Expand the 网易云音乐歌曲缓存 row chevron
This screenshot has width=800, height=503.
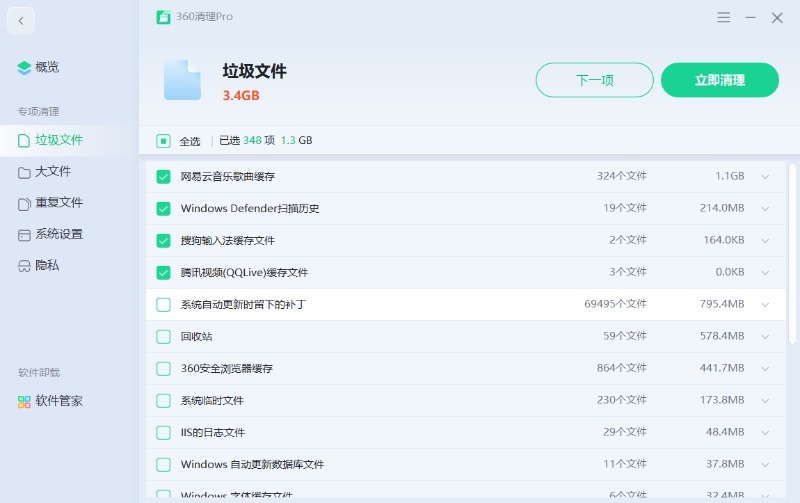point(765,177)
